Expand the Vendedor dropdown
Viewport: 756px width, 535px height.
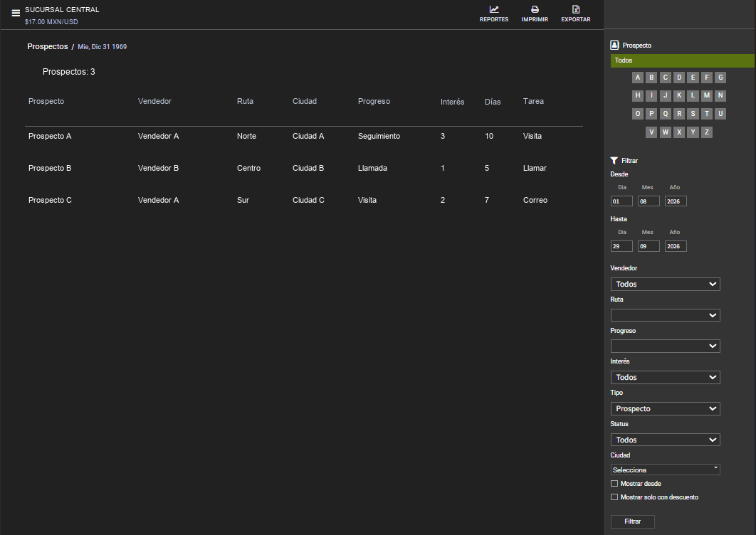tap(666, 285)
